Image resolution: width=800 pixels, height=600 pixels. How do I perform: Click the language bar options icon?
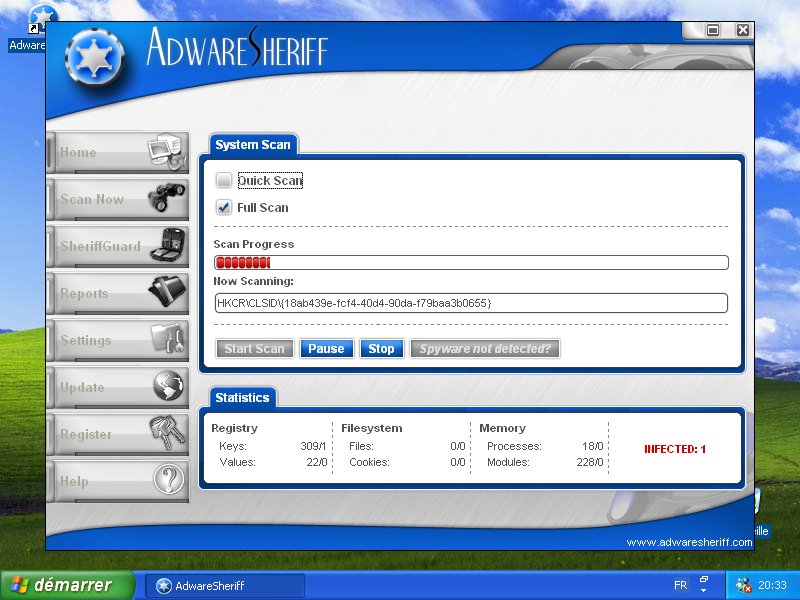[x=704, y=584]
